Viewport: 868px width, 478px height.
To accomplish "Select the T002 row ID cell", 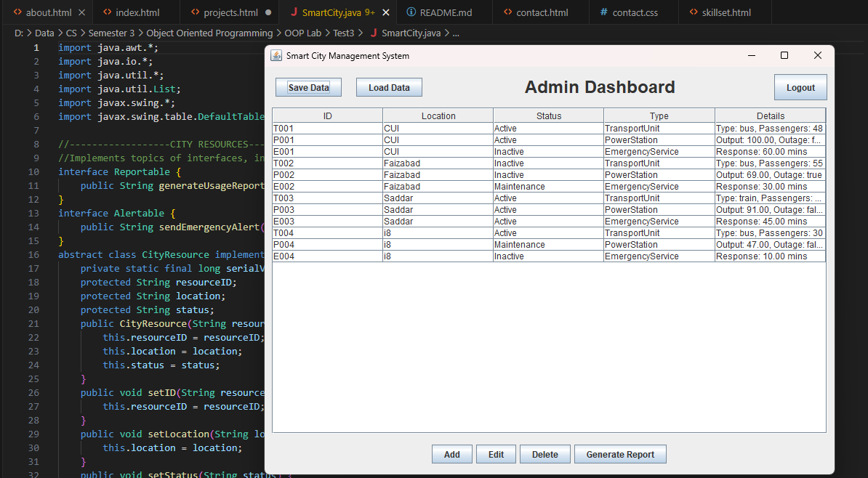I will pos(328,163).
